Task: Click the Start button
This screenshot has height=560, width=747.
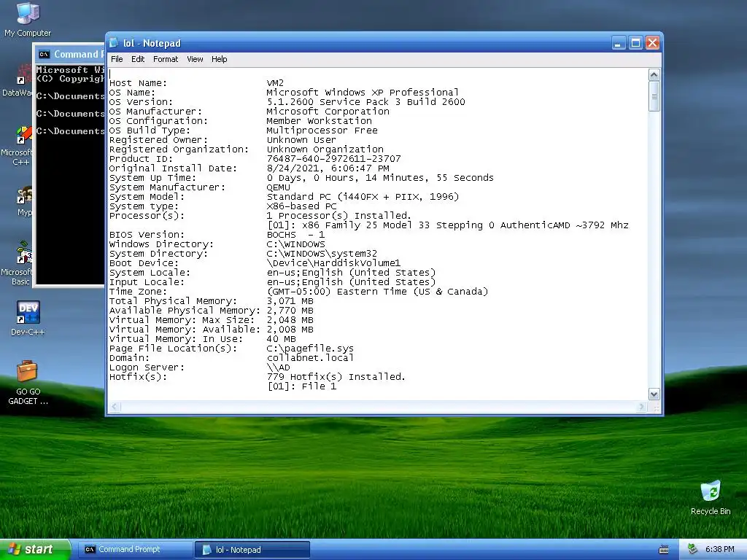Action: (x=34, y=550)
